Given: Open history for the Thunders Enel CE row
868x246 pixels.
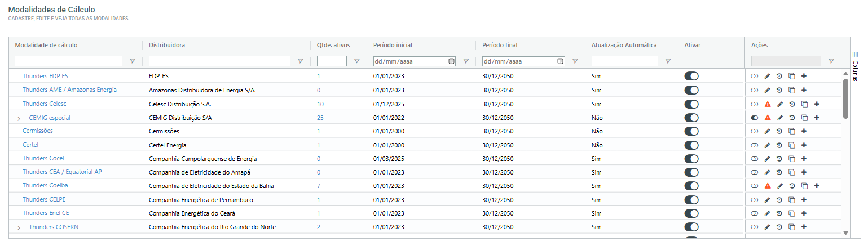Looking at the screenshot, I should coord(779,213).
